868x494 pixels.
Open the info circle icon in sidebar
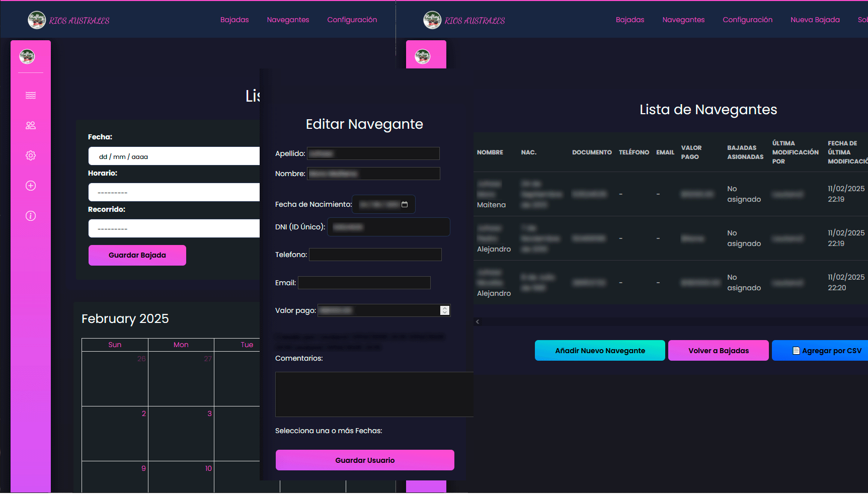(31, 216)
